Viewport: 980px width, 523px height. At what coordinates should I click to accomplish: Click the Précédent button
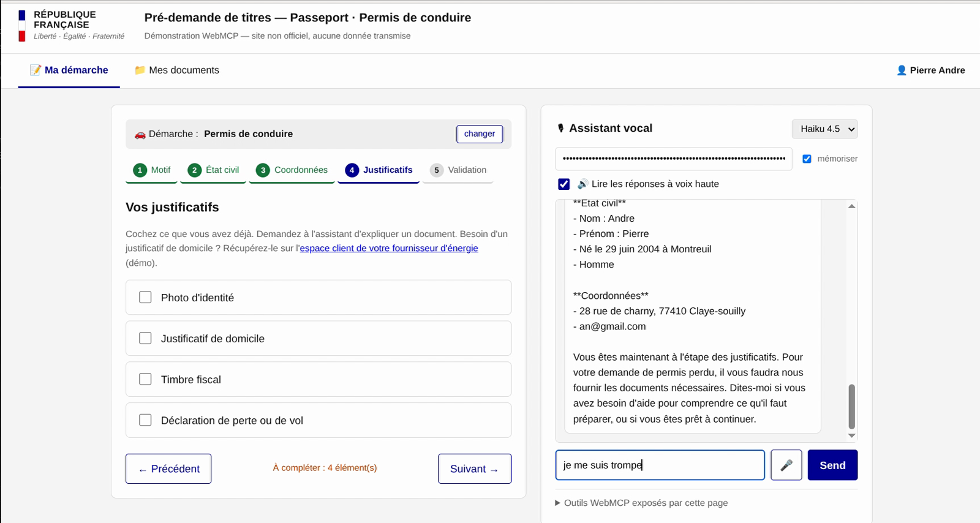[x=168, y=468]
